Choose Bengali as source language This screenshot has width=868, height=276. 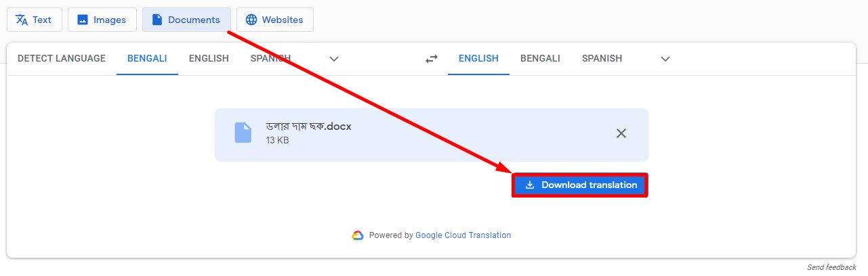coord(147,58)
